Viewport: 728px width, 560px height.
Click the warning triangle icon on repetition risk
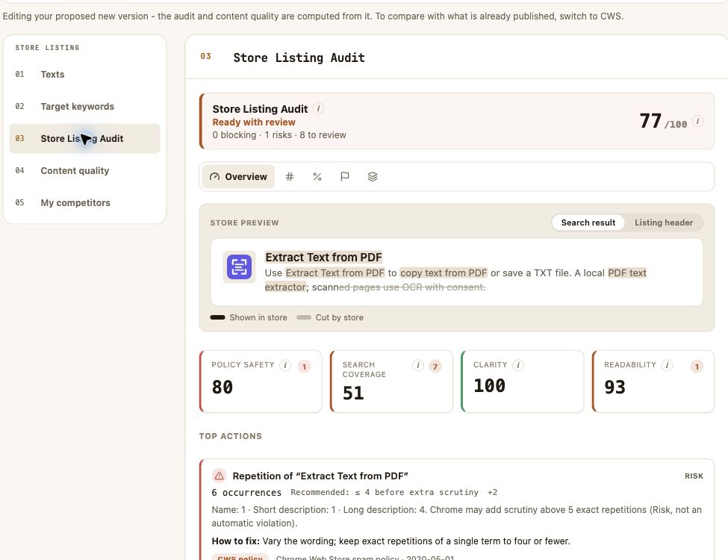click(219, 476)
